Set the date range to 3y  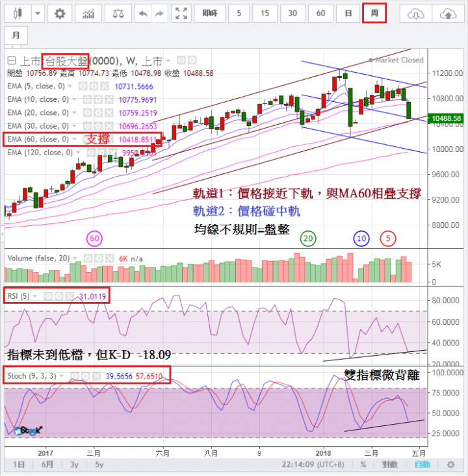pyautogui.click(x=75, y=464)
